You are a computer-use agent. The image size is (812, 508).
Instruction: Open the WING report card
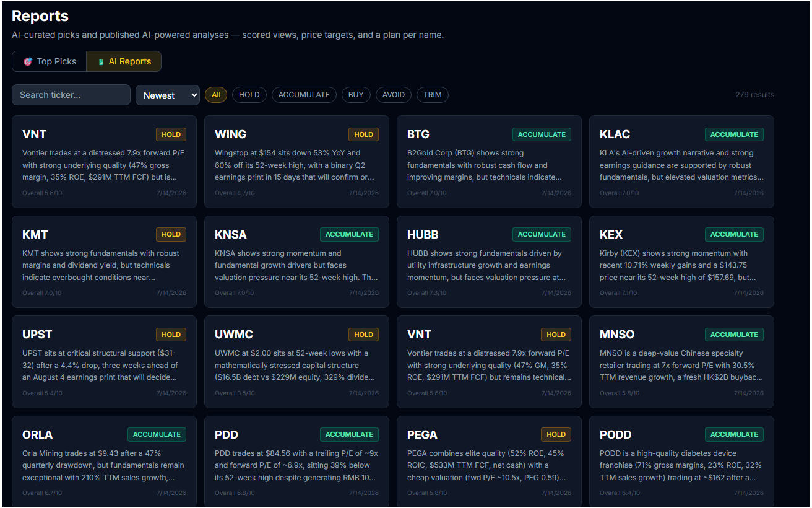click(x=296, y=162)
